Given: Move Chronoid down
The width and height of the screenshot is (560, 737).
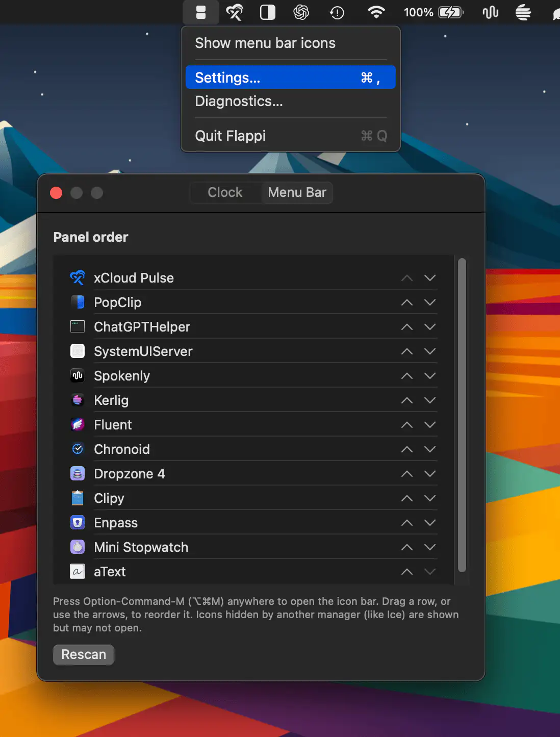Looking at the screenshot, I should [430, 449].
